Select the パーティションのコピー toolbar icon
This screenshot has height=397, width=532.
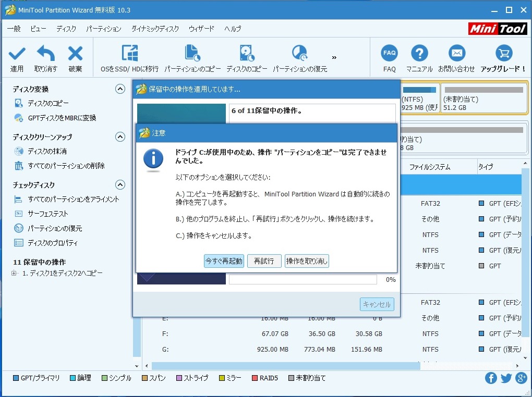coord(192,54)
